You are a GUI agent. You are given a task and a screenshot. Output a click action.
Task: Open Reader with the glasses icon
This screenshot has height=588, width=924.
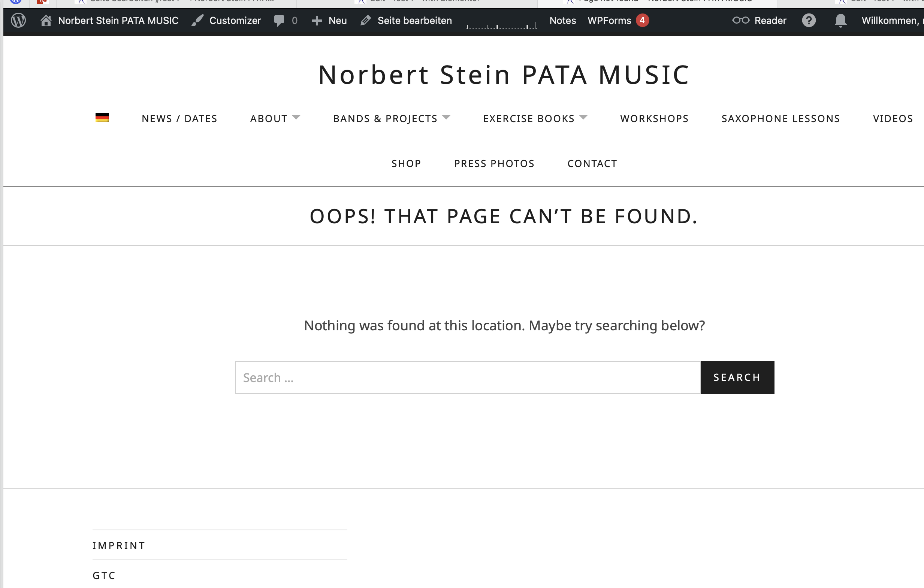740,20
